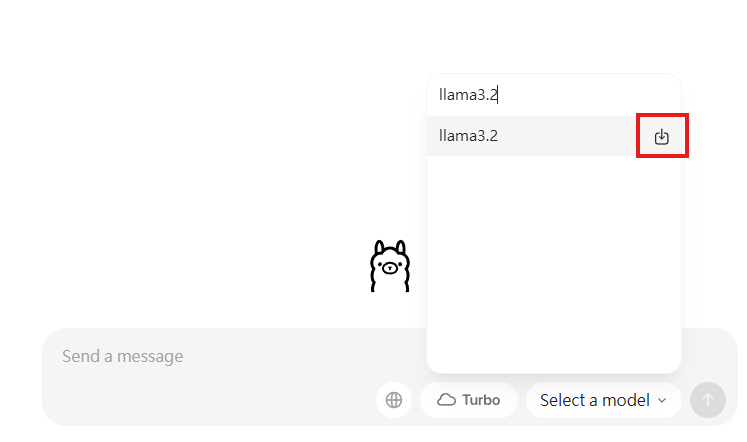747x442 pixels.
Task: Collapse the model picker via Select a model
Action: click(603, 400)
